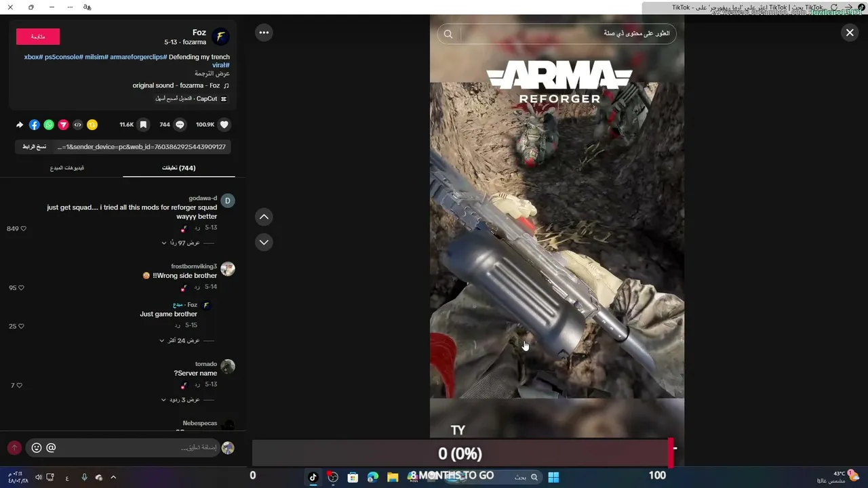The width and height of the screenshot is (868, 488).
Task: Share the video to WhatsApp
Action: (49, 125)
